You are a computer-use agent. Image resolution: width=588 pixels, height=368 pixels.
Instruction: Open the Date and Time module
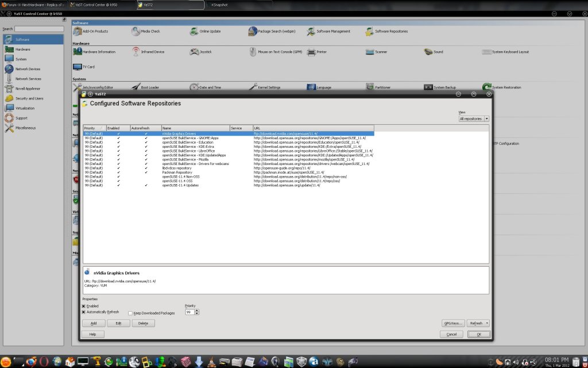(205, 87)
